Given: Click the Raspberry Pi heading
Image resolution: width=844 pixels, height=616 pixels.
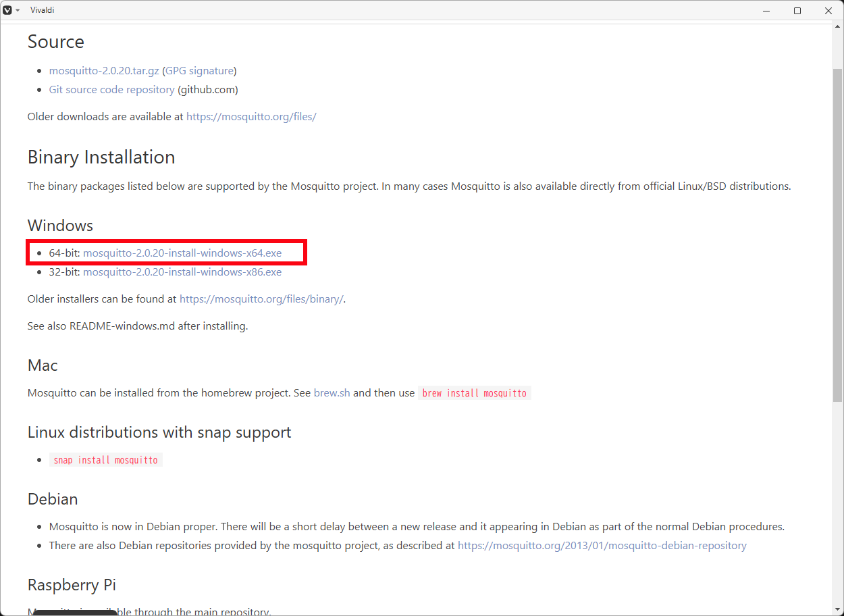Looking at the screenshot, I should [x=72, y=585].
